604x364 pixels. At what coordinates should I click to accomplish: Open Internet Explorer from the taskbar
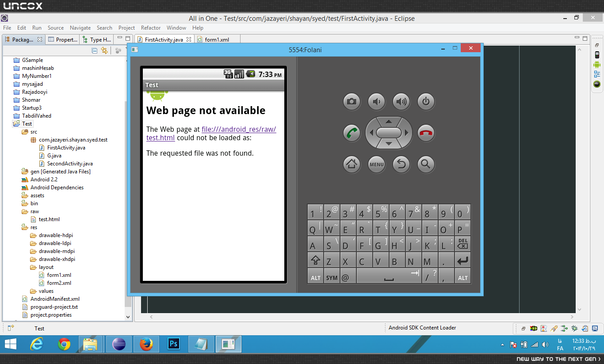tap(37, 344)
